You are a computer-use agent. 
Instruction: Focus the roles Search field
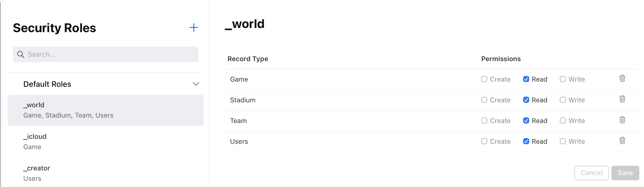(111, 54)
